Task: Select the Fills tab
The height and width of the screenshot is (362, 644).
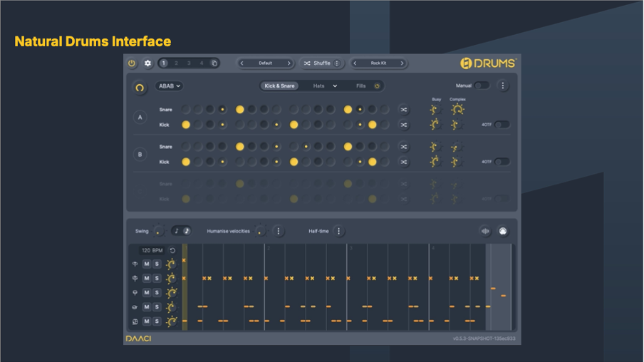Action: [x=361, y=86]
